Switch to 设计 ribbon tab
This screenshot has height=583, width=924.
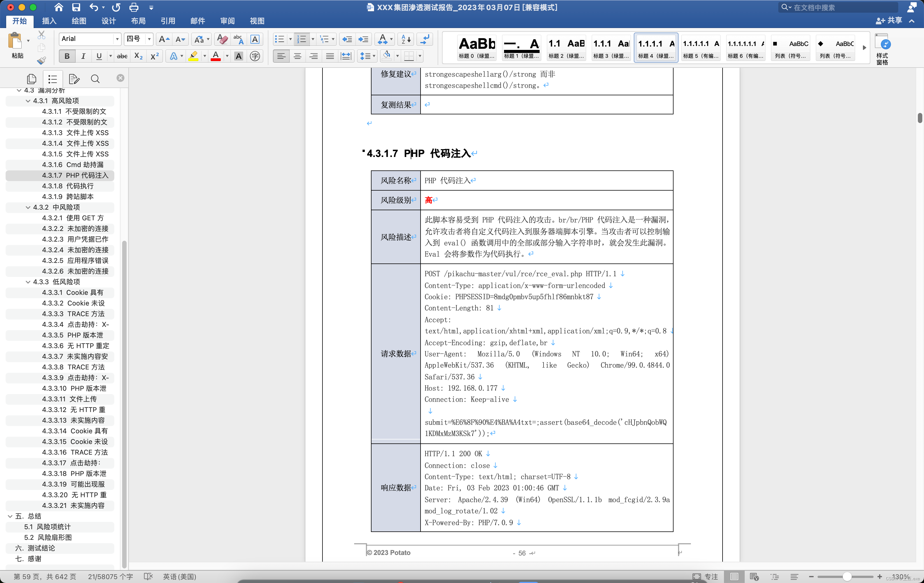109,21
